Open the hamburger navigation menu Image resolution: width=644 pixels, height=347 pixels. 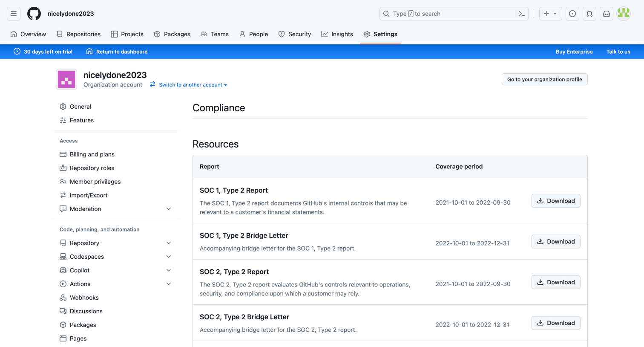pyautogui.click(x=14, y=14)
